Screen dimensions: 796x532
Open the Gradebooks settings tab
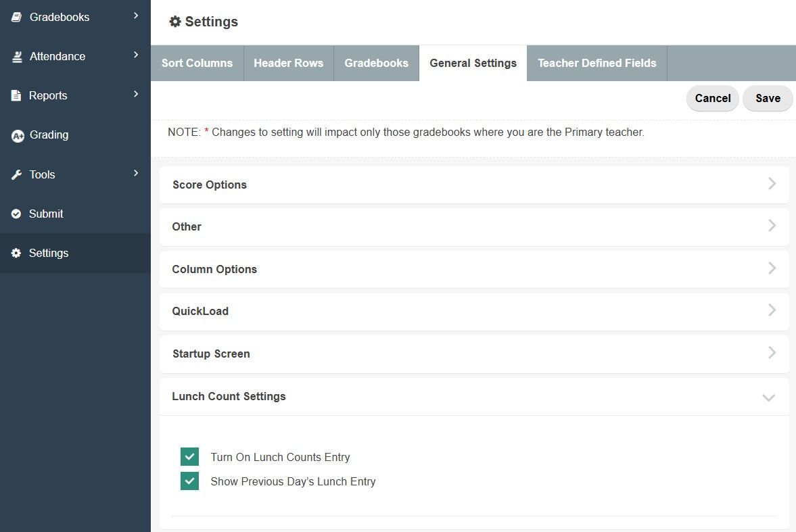coord(376,63)
